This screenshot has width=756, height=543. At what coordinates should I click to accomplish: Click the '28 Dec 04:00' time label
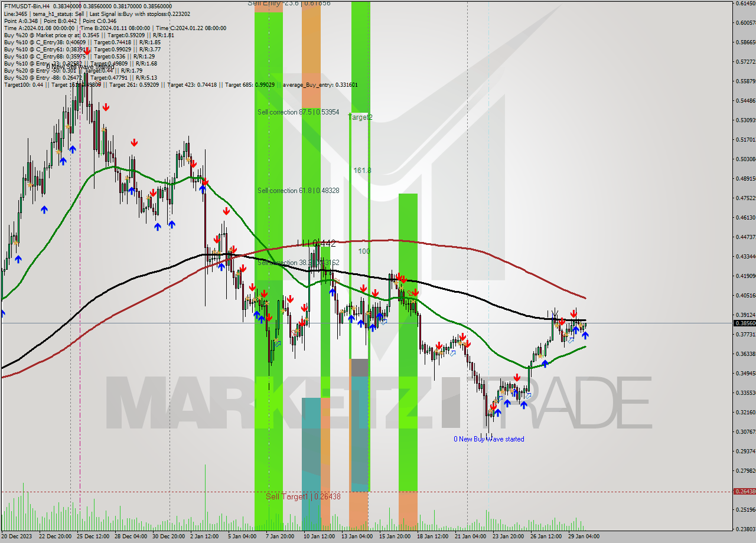[x=131, y=537]
